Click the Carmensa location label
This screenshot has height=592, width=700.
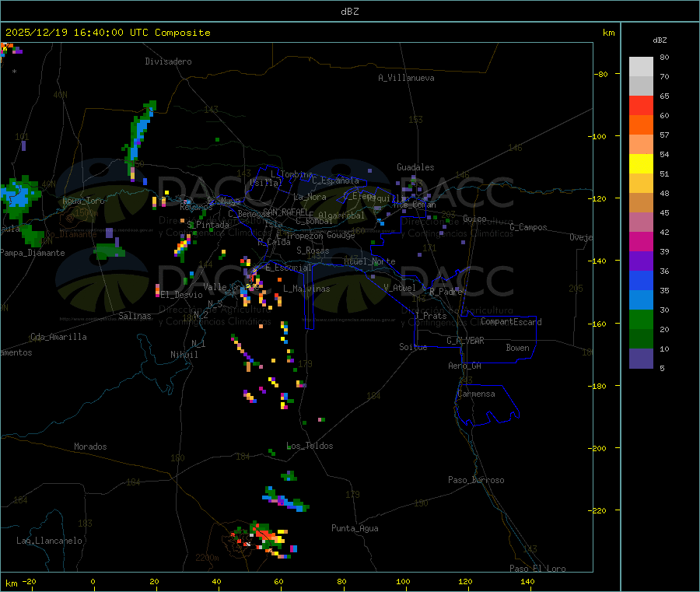pyautogui.click(x=476, y=394)
